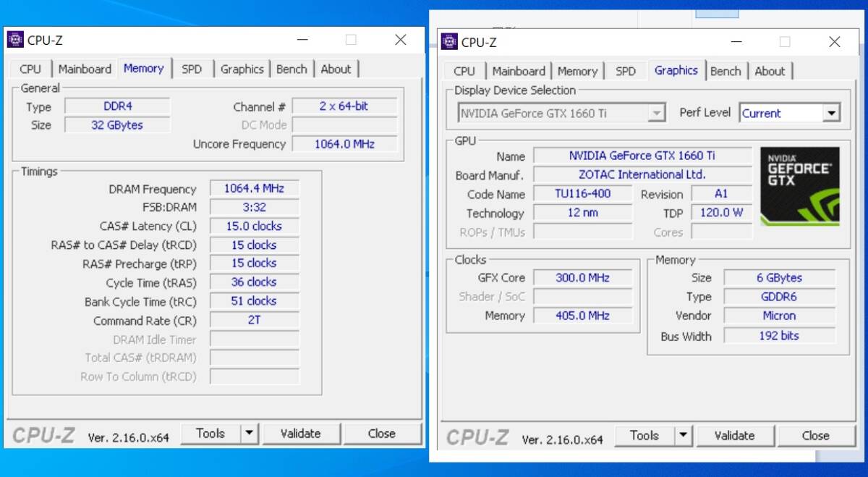The image size is (868, 477).
Task: Switch to SPD tab in left CPU-Z window
Action: click(192, 69)
